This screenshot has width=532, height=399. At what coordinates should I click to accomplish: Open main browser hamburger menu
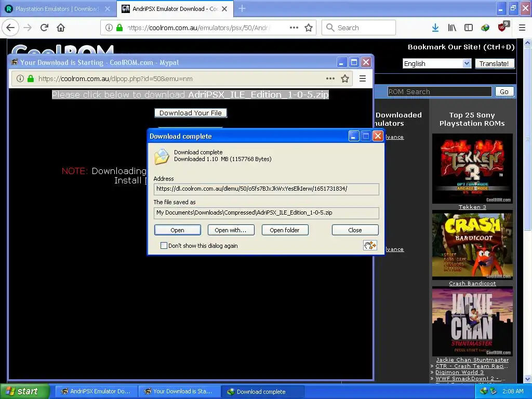coord(522,28)
